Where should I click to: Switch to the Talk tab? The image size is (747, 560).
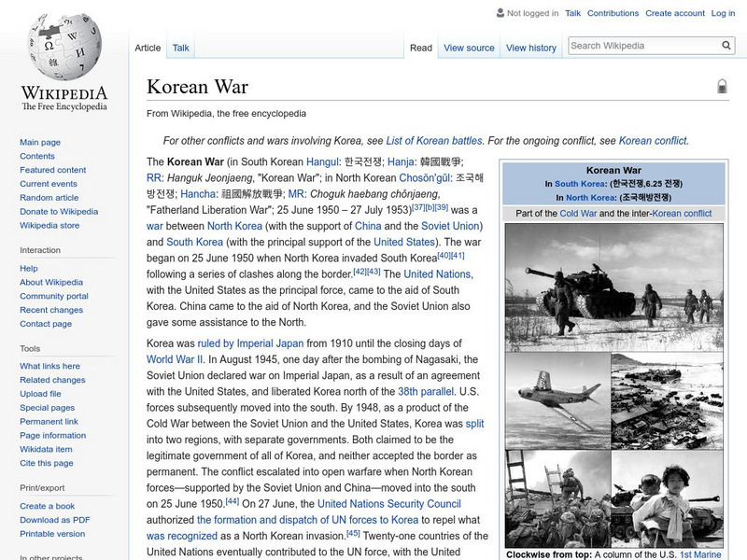[181, 48]
